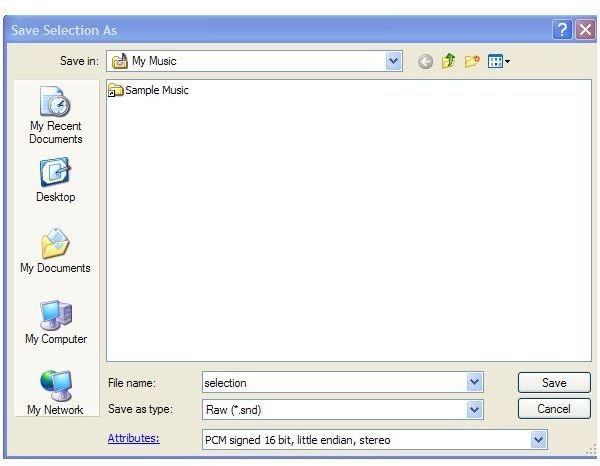
Task: Expand the Attributes format dropdown
Action: coord(539,440)
